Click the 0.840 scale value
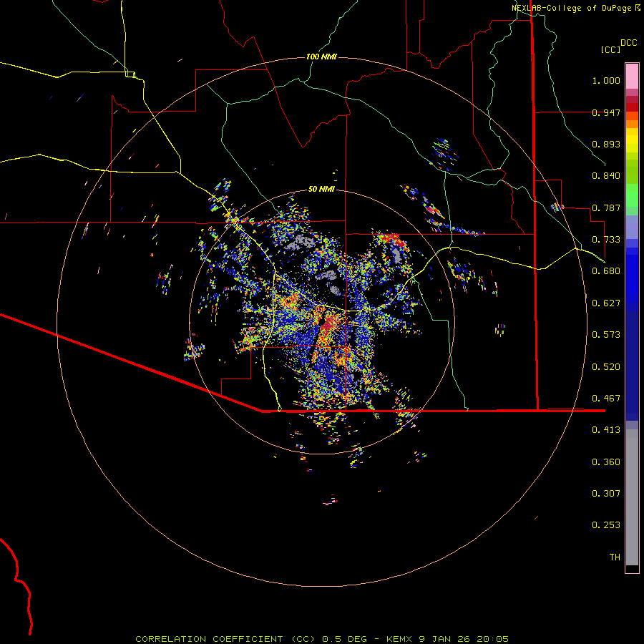This screenshot has width=644, height=644. pos(606,176)
